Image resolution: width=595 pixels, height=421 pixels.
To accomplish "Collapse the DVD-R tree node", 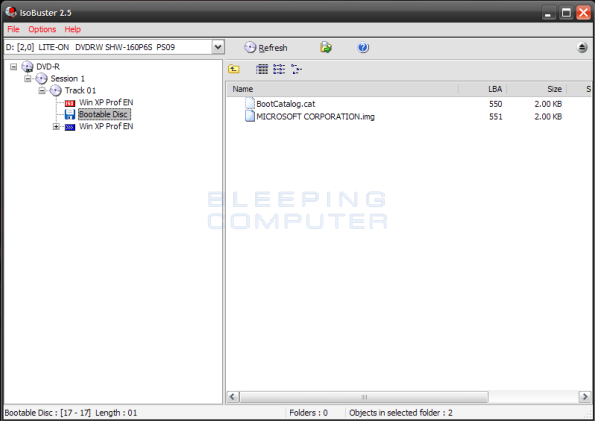I will (14, 67).
